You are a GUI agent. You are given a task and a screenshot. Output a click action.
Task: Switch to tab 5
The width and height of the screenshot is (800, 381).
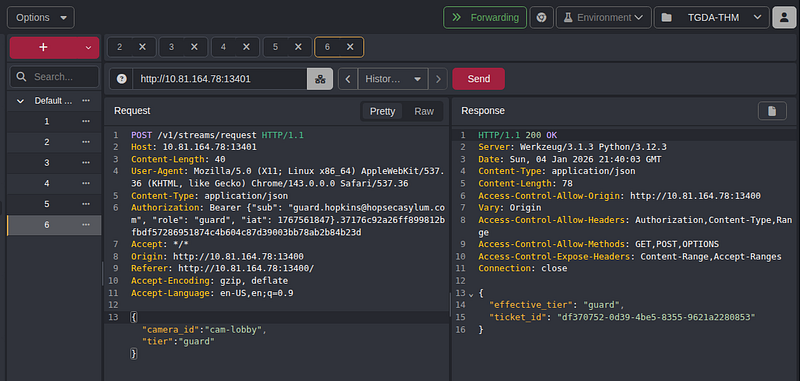[275, 47]
